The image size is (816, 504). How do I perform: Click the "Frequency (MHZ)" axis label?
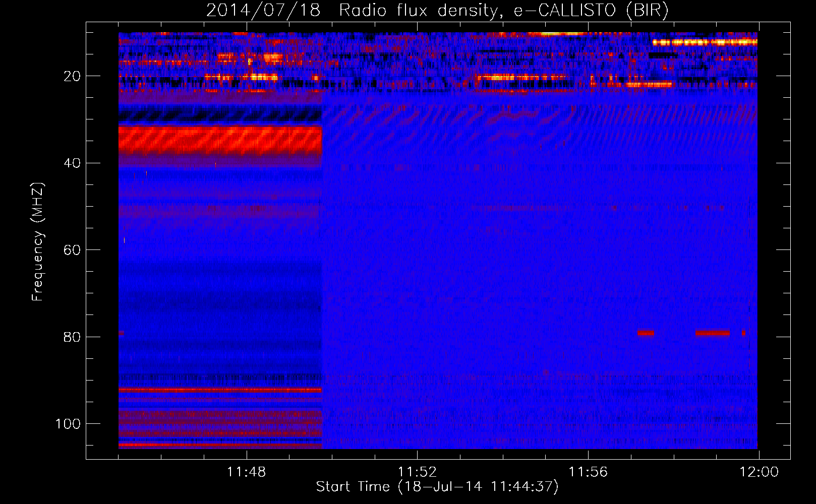pyautogui.click(x=38, y=242)
